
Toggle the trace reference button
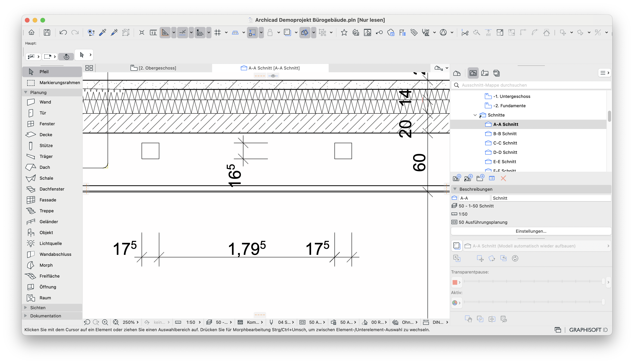pos(287,32)
